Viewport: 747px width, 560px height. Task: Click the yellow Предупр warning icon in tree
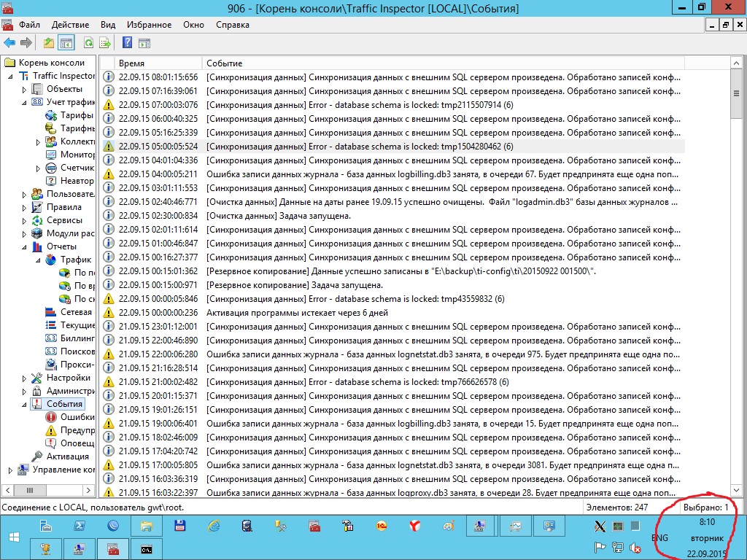point(50,430)
